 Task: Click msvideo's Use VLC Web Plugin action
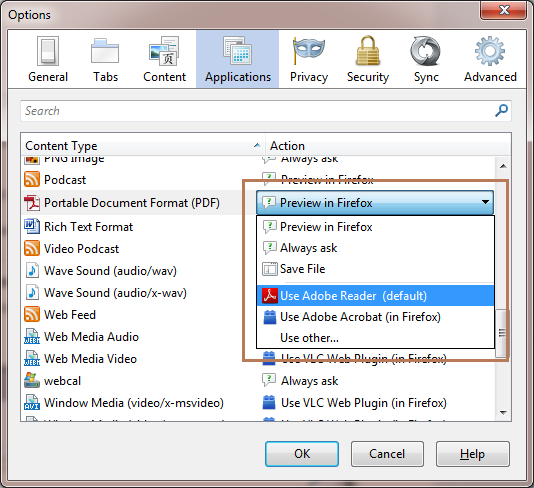[363, 403]
